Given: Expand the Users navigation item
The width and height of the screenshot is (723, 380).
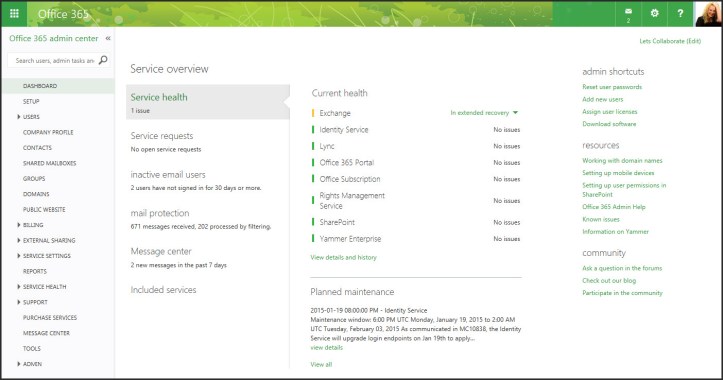Looking at the screenshot, I should (x=18, y=117).
